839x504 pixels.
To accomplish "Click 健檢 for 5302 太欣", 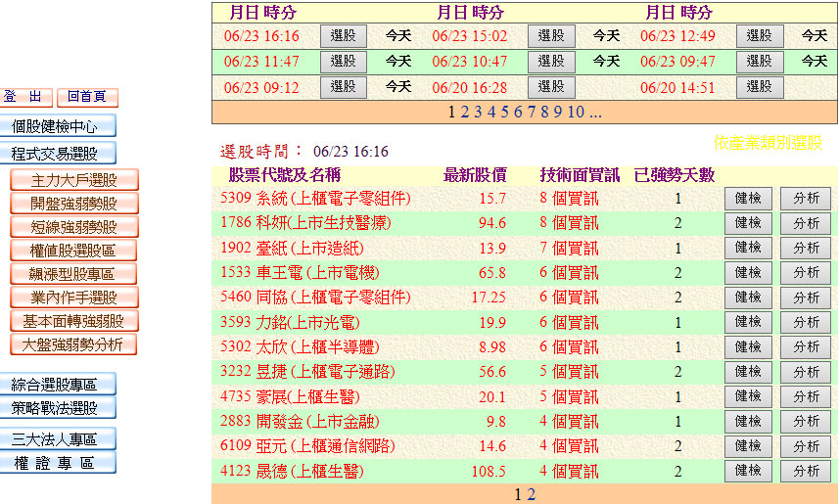I will 748,347.
